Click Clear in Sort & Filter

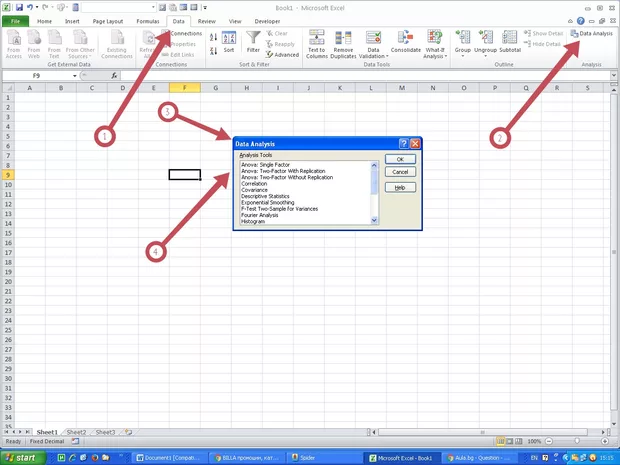click(277, 34)
